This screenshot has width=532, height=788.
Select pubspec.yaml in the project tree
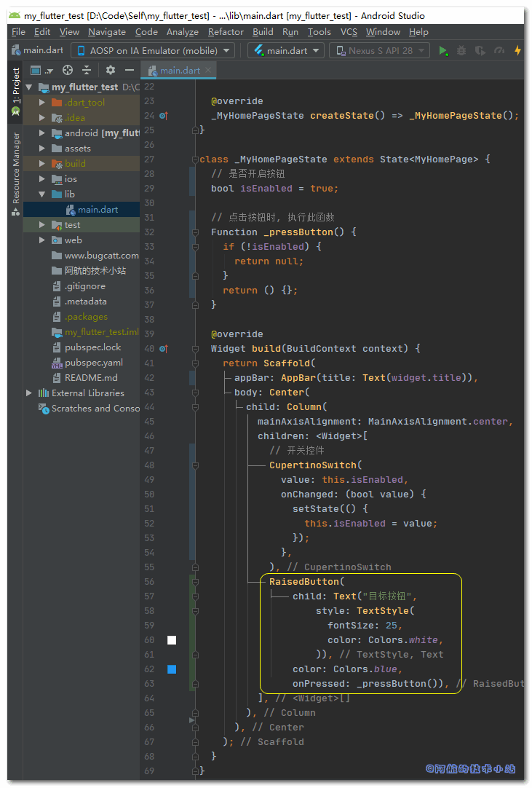click(93, 363)
